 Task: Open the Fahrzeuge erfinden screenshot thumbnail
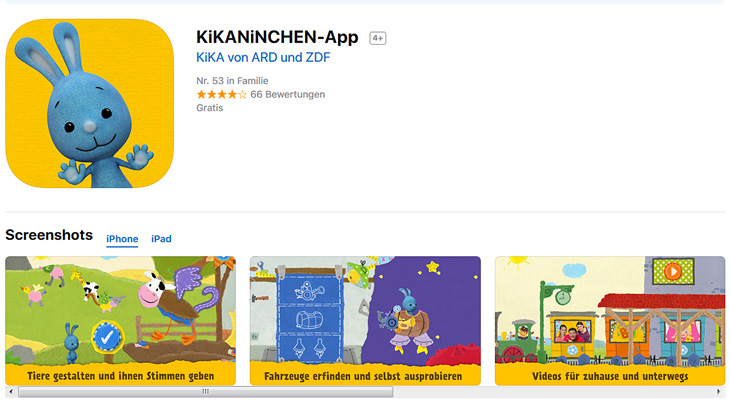(365, 320)
